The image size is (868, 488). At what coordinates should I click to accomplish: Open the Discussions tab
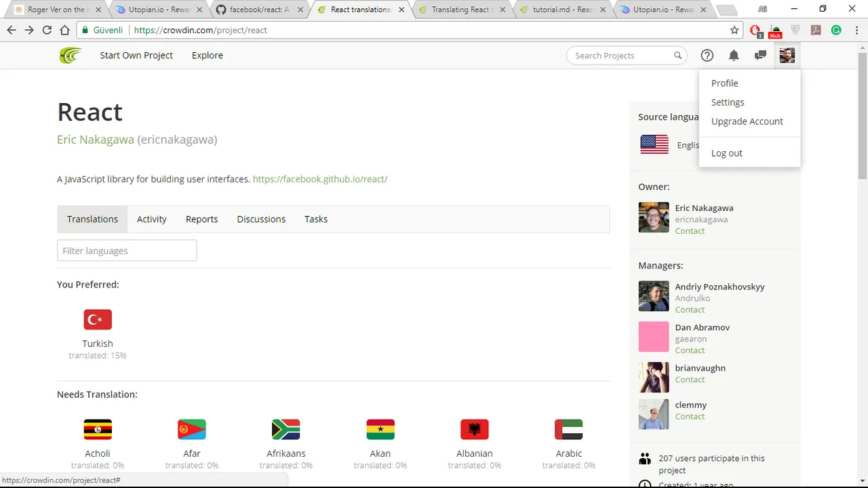click(261, 219)
